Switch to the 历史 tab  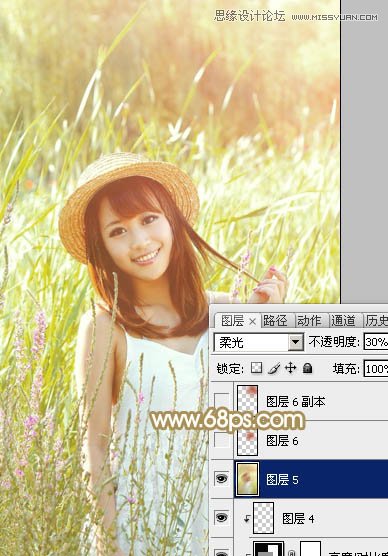coord(376,321)
